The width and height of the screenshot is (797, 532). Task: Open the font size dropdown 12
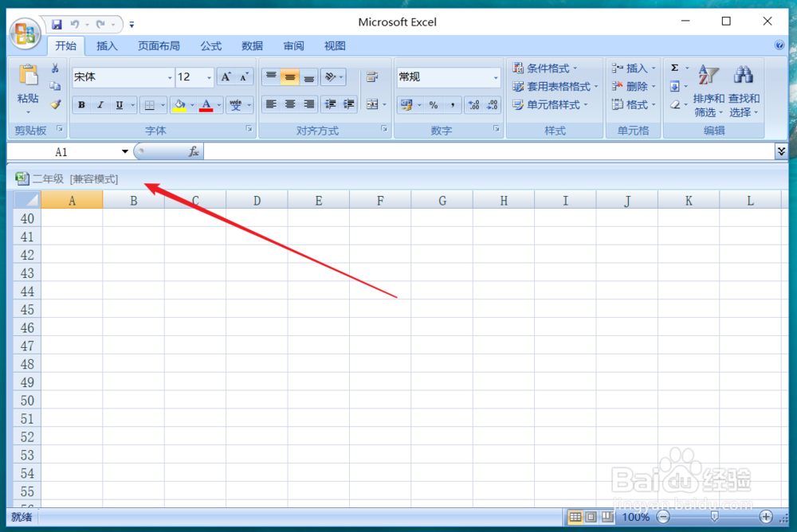click(x=209, y=77)
